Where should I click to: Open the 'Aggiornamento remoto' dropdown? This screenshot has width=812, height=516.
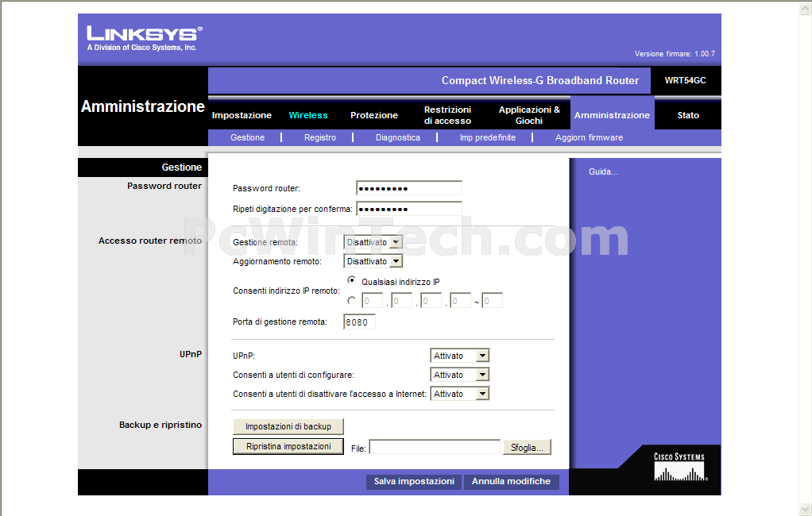[373, 261]
